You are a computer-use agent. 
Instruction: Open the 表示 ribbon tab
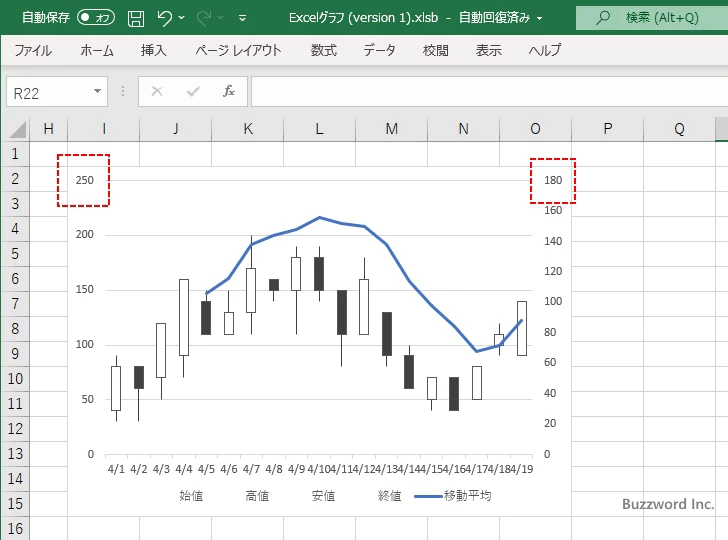[x=488, y=50]
